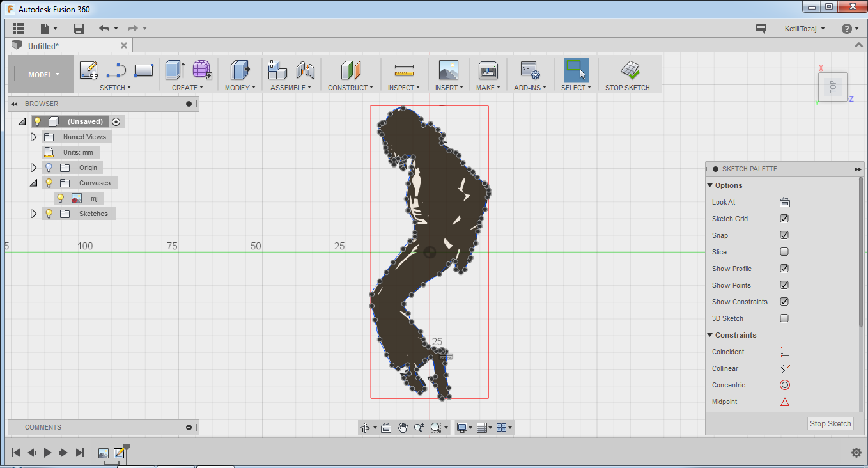This screenshot has width=868, height=468.
Task: Click the Redo arrow icon
Action: [x=133, y=28]
